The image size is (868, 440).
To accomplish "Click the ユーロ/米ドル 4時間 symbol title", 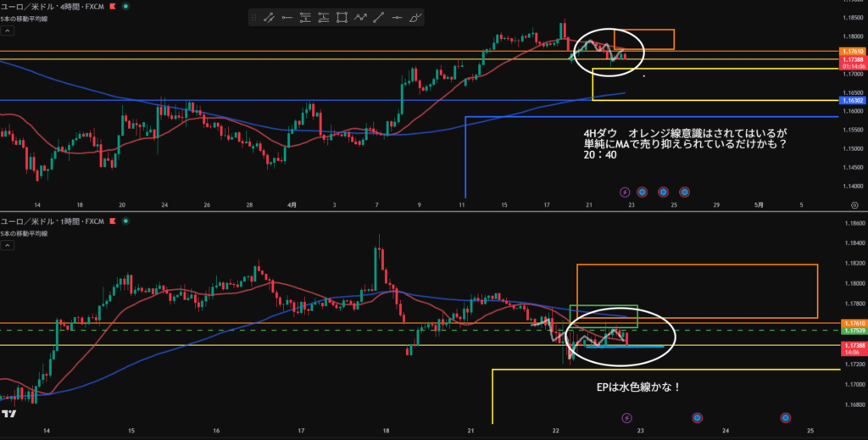I will point(52,7).
